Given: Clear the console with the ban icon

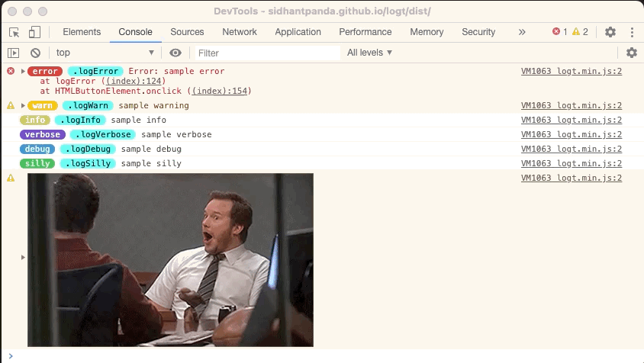Looking at the screenshot, I should click(35, 53).
